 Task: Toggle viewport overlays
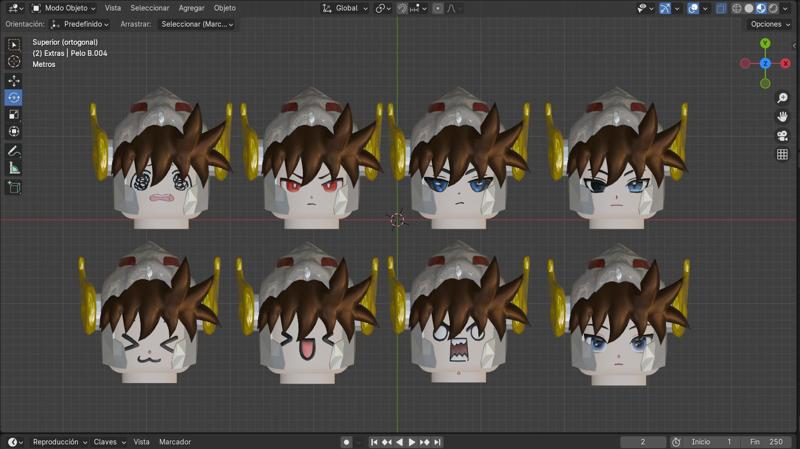coord(693,8)
